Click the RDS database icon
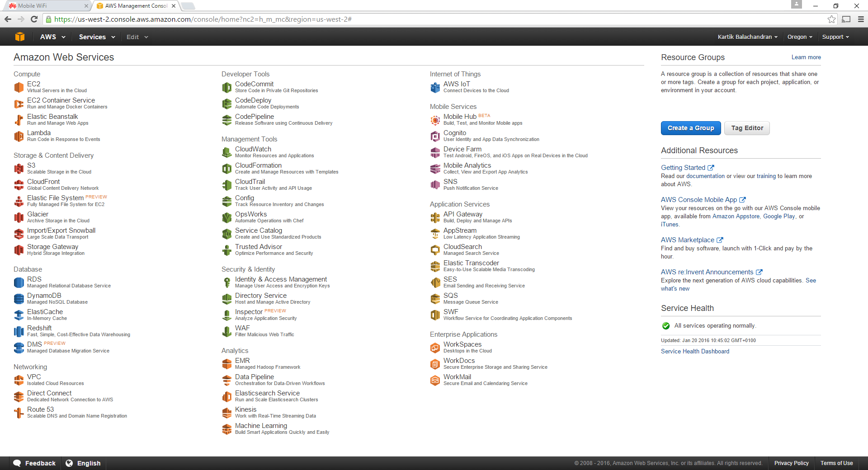The width and height of the screenshot is (868, 470). (x=19, y=282)
